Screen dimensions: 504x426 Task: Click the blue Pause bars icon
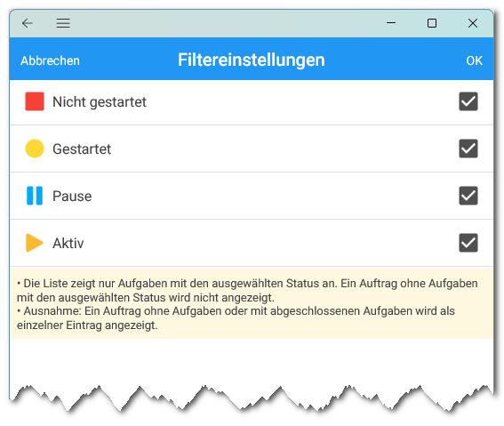[35, 196]
